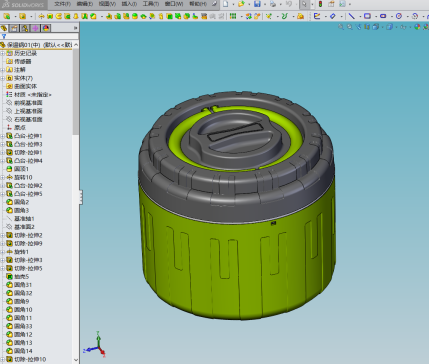This screenshot has width=429, height=364.
Task: Open the dropdown arrow beside the Rectangle tool
Action: tap(375, 16)
